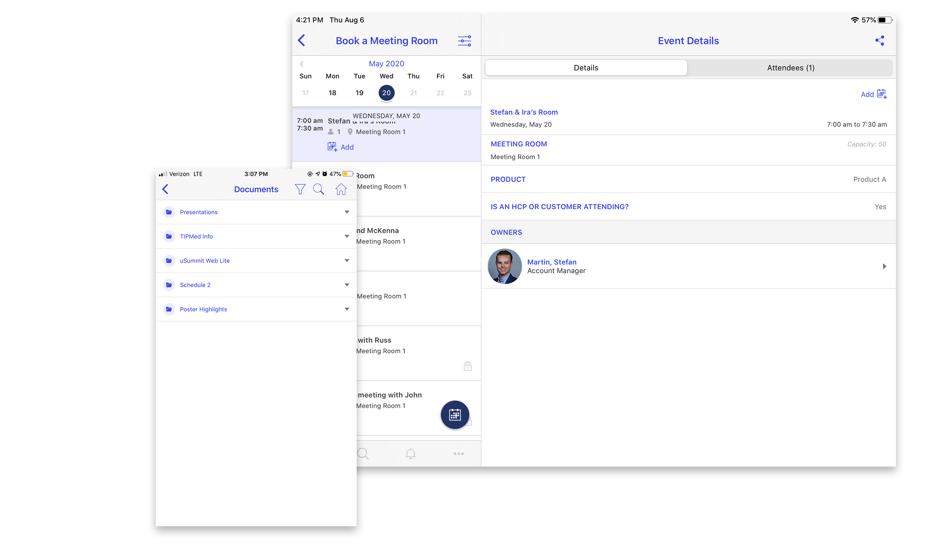Click Stefan Martin's profile photo
Image resolution: width=937 pixels, height=560 pixels.
505,266
